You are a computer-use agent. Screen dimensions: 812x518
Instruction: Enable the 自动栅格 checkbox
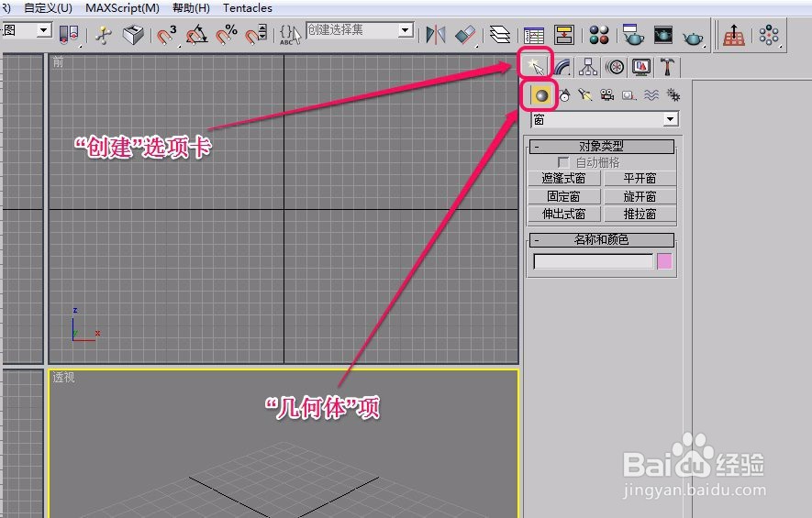click(x=563, y=162)
